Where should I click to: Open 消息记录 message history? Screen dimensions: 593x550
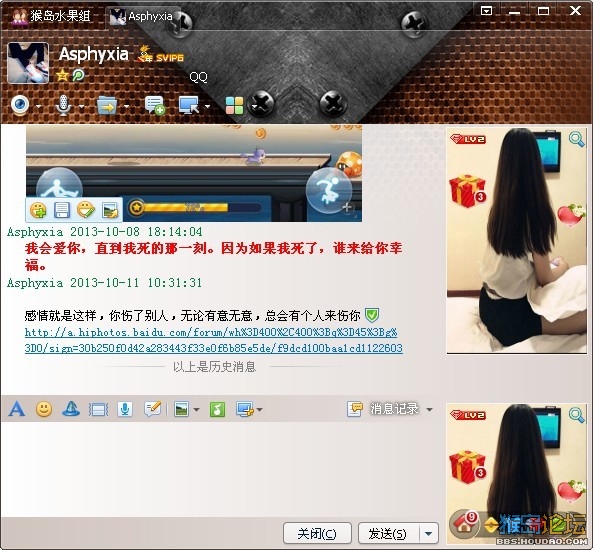coord(383,409)
